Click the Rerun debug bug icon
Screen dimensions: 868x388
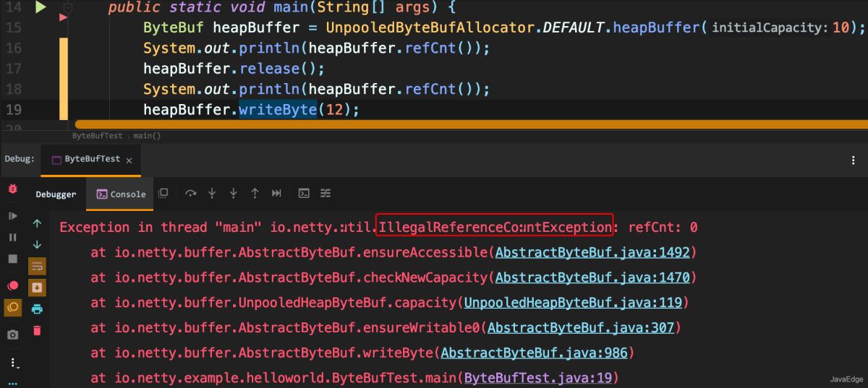(12, 189)
